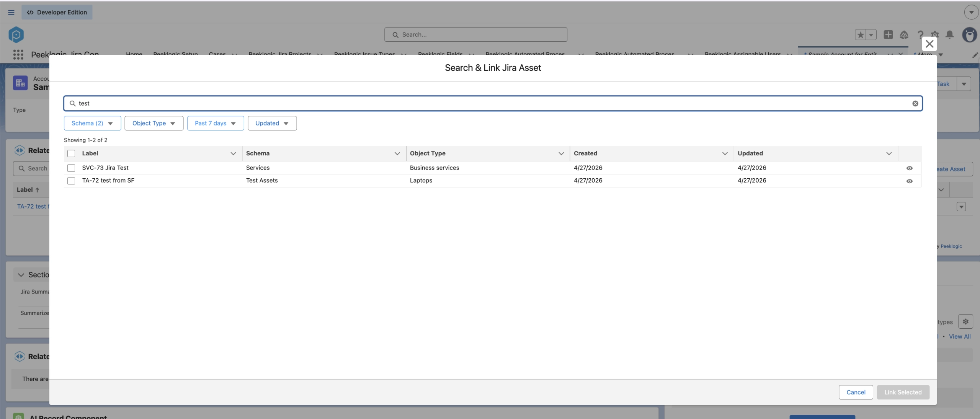The height and width of the screenshot is (419, 980).
Task: Open the user avatar profile menu
Action: click(969, 35)
